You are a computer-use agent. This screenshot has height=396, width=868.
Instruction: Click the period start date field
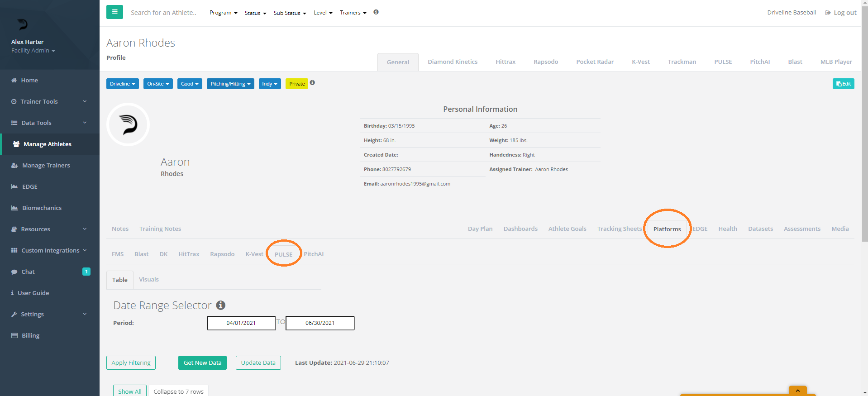(241, 323)
